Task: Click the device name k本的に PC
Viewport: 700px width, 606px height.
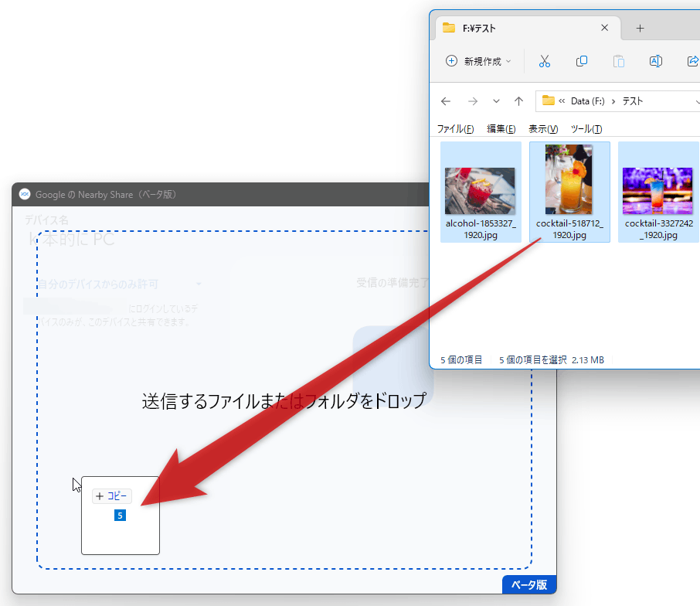Action: click(x=71, y=240)
